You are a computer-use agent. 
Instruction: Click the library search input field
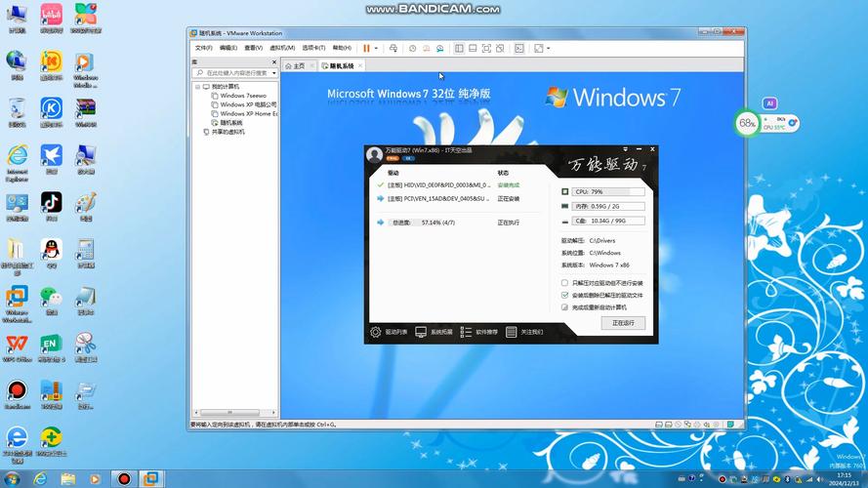point(234,73)
